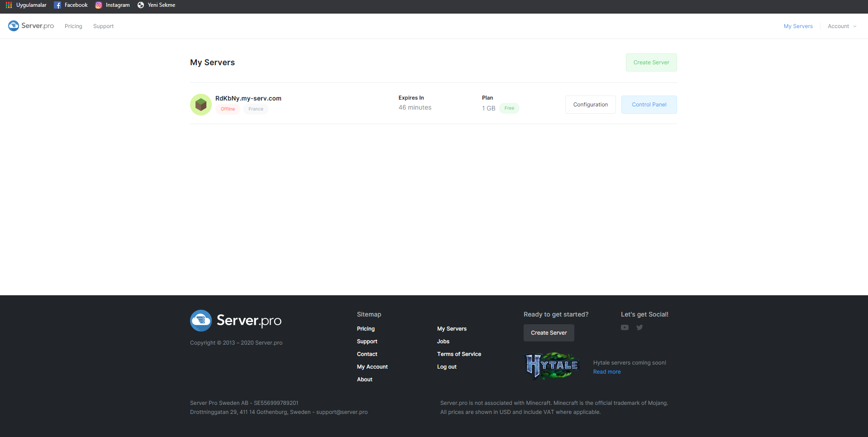Image resolution: width=868 pixels, height=437 pixels.
Task: Click the 46 minutes expiry value
Action: (415, 107)
